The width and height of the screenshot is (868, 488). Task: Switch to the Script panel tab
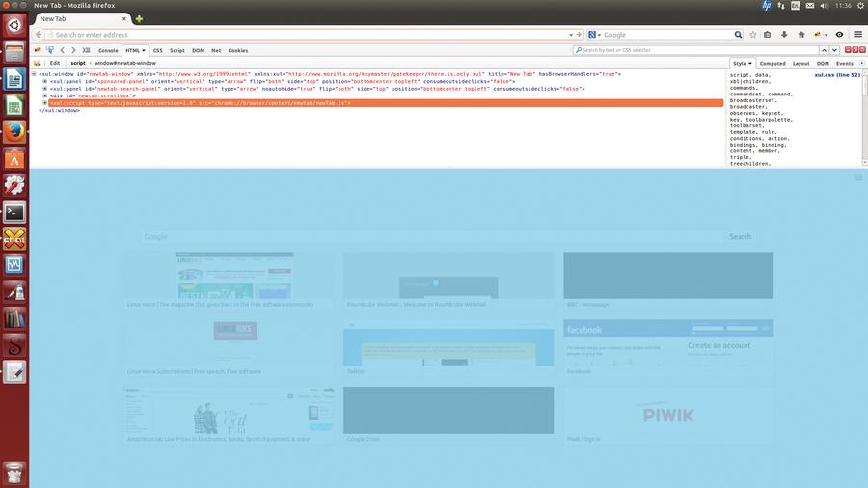[177, 50]
